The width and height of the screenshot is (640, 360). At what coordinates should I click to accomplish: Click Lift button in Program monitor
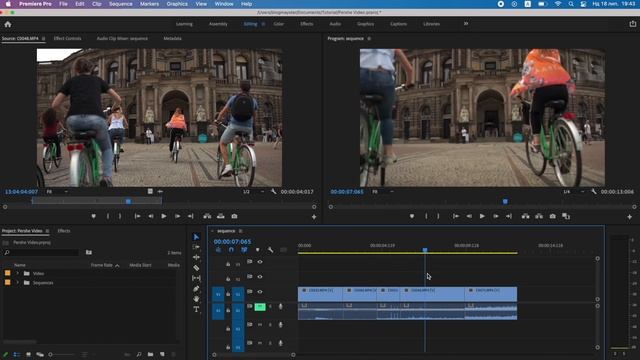(x=525, y=216)
